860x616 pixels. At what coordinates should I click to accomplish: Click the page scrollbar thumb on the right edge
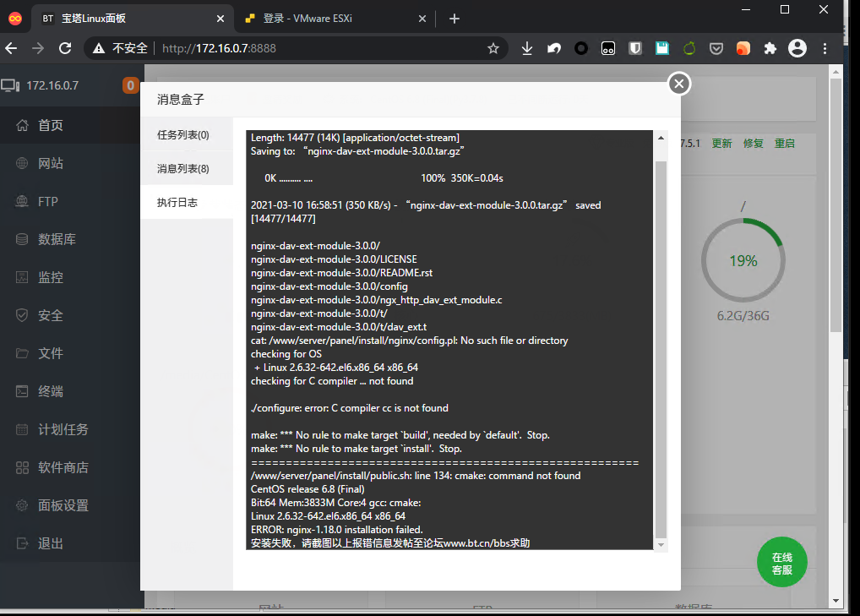tap(836, 205)
